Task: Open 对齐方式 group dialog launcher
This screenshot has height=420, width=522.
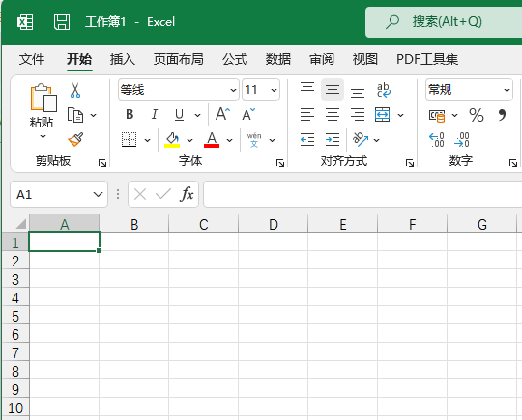Action: (410, 163)
